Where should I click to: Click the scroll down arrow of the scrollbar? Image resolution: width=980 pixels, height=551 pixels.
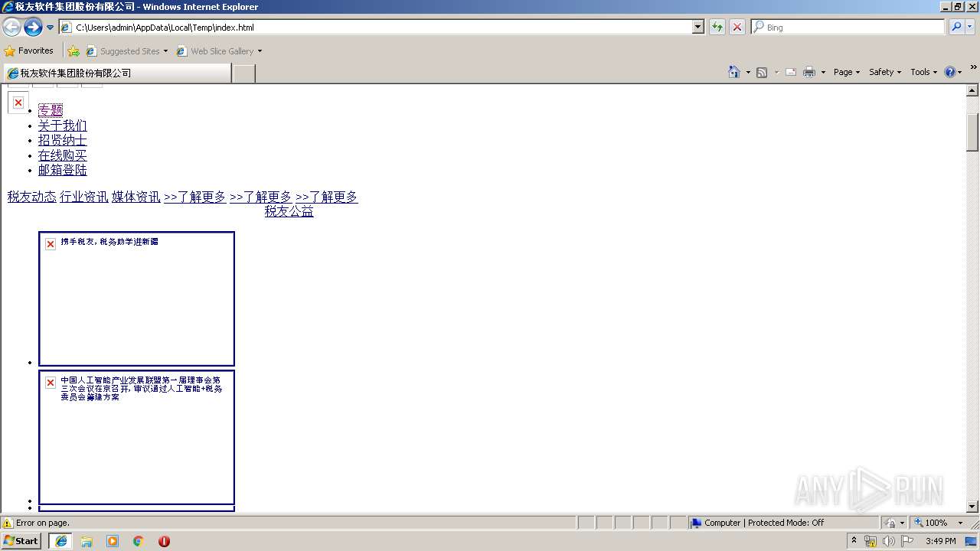click(972, 507)
